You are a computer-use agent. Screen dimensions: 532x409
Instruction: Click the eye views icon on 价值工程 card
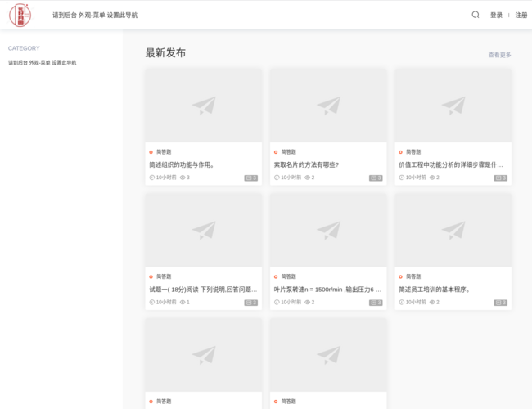pos(432,178)
